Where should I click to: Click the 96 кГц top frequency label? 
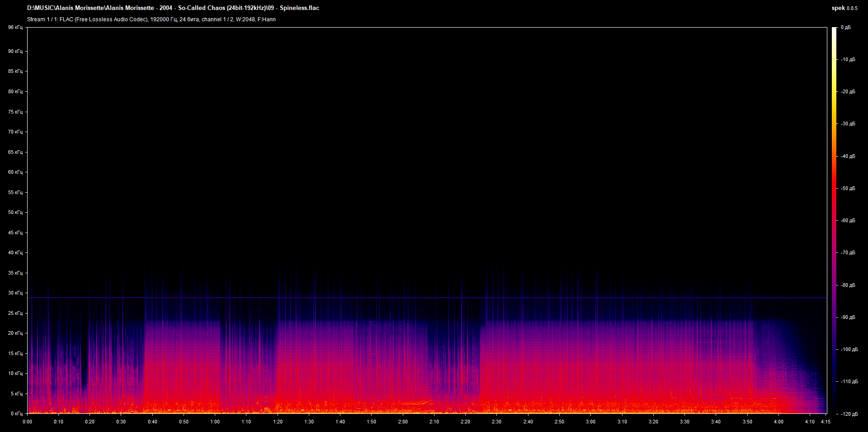point(15,28)
